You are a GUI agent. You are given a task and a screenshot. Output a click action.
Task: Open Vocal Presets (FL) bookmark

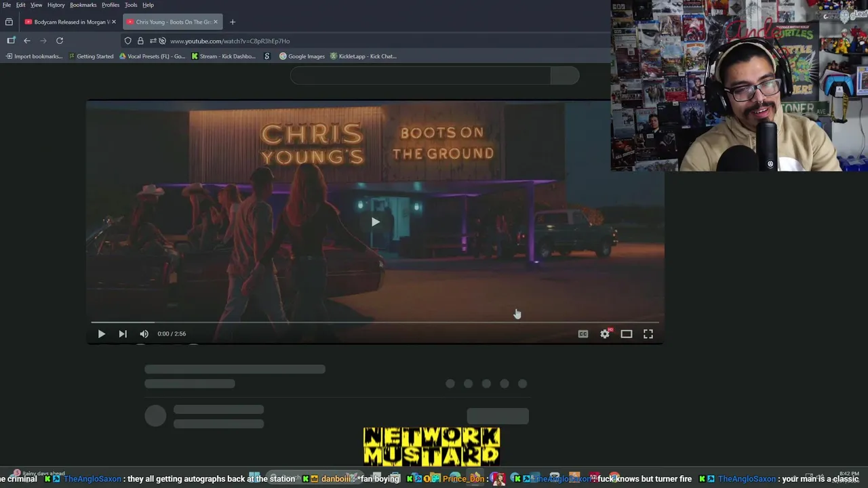click(x=152, y=56)
